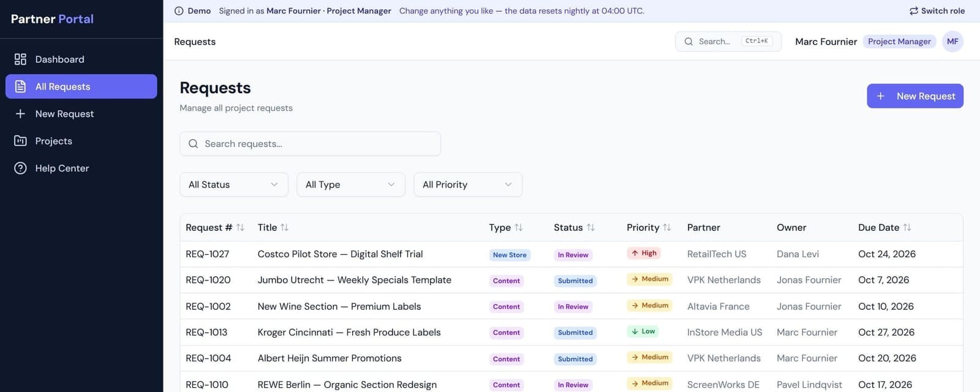980x392 pixels.
Task: Click the Help Center question mark icon
Action: coord(20,168)
